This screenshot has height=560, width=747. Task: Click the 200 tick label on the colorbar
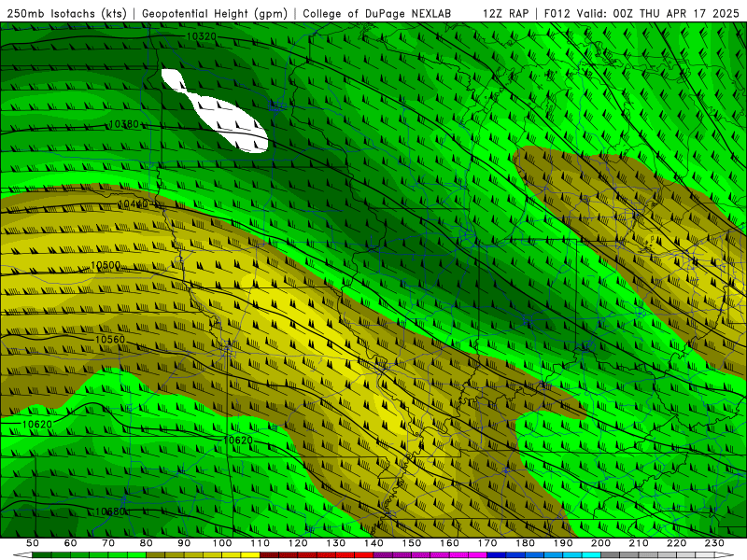click(x=600, y=543)
